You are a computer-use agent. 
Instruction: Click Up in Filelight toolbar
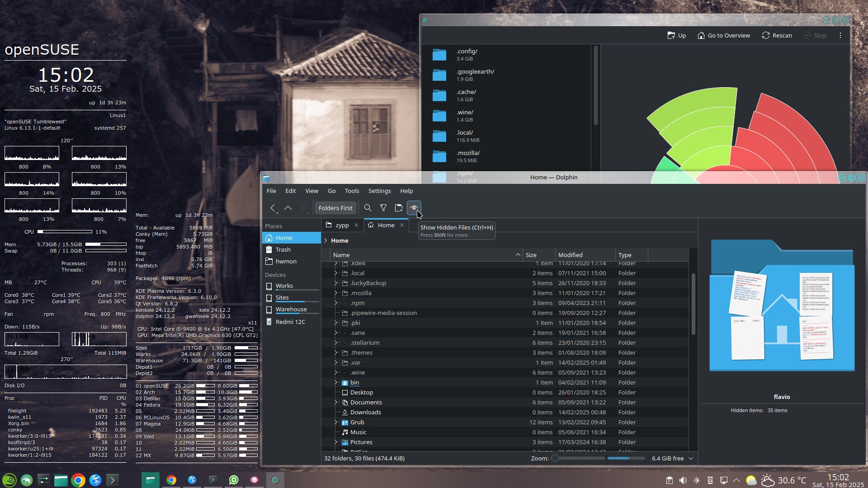(x=677, y=35)
